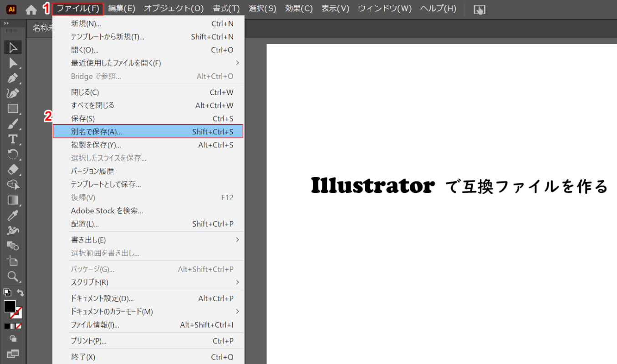Select the Selection tool (black arrow)
Screen dimensions: 617x364
[x=13, y=47]
